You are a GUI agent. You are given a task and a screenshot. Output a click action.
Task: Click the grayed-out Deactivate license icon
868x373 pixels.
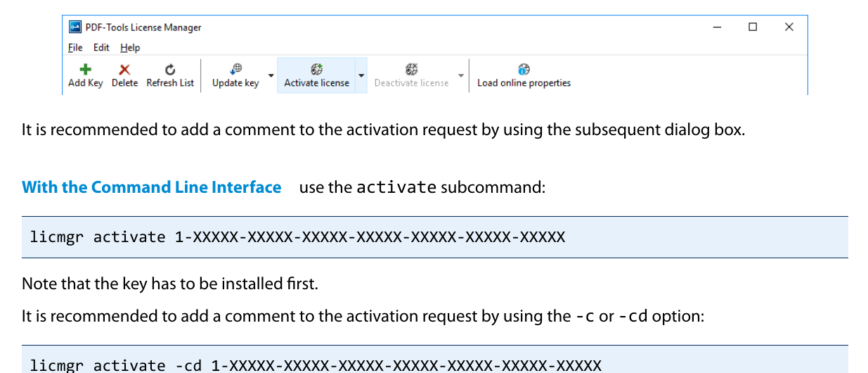tap(411, 69)
